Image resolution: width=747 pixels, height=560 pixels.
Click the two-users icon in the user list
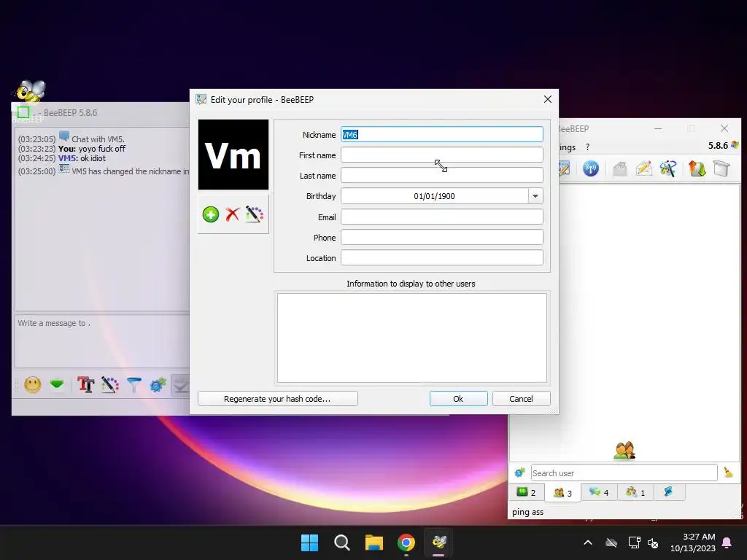pos(624,450)
